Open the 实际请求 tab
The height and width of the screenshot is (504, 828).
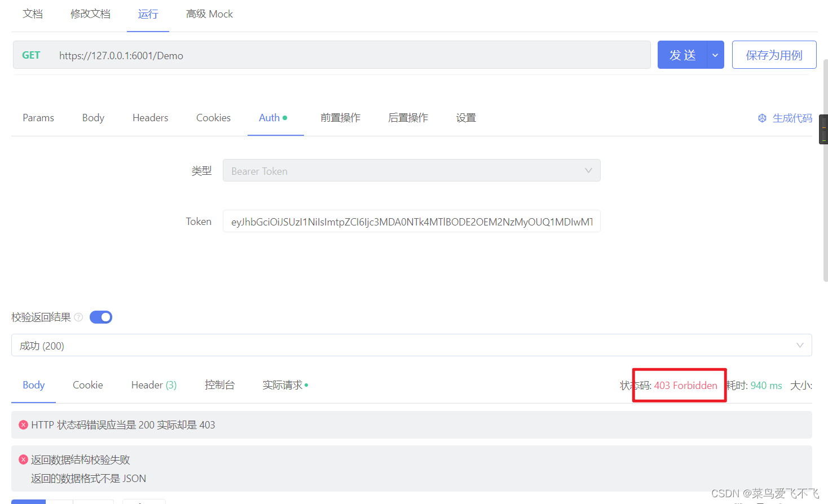coord(285,385)
